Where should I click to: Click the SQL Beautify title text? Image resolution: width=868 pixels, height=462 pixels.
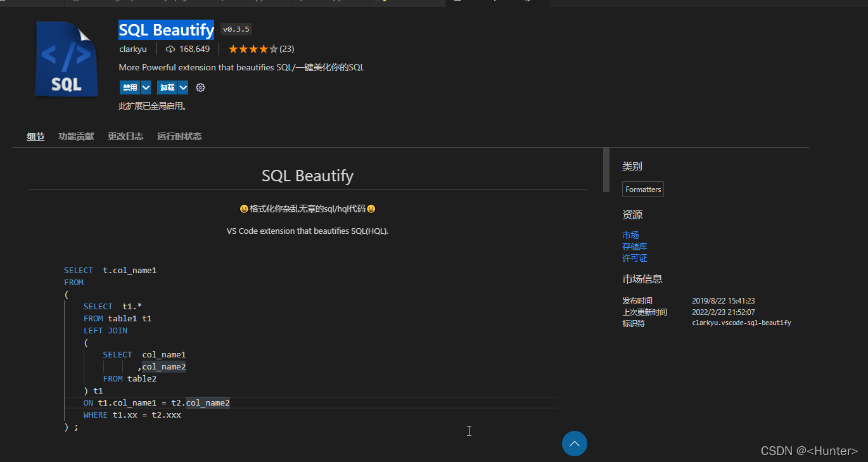pyautogui.click(x=167, y=30)
